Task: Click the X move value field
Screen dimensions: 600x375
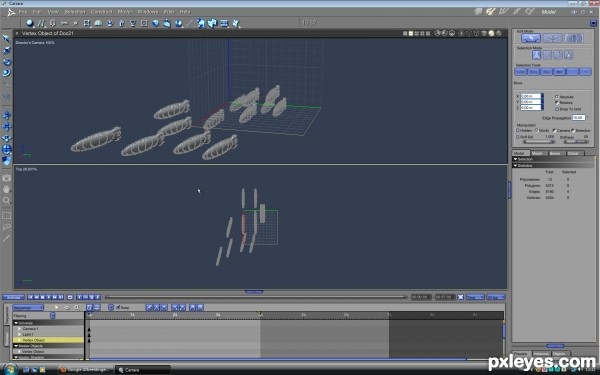Action: 531,96
